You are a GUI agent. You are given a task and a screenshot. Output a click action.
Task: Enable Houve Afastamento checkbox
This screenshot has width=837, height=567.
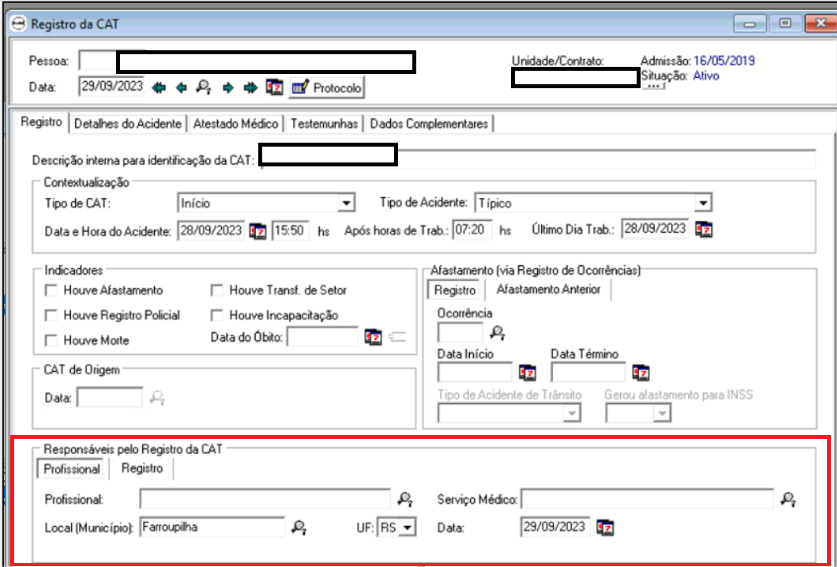[52, 290]
